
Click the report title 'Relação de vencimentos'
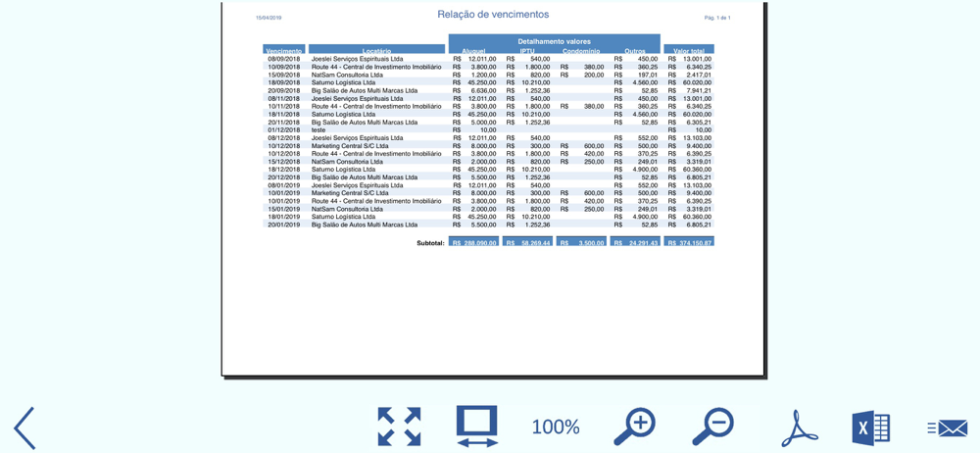(493, 15)
